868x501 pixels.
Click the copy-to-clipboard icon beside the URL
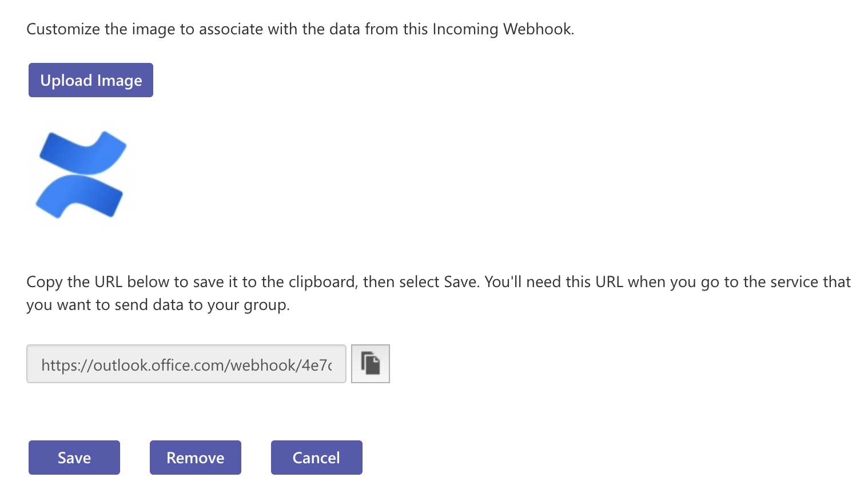pos(370,364)
